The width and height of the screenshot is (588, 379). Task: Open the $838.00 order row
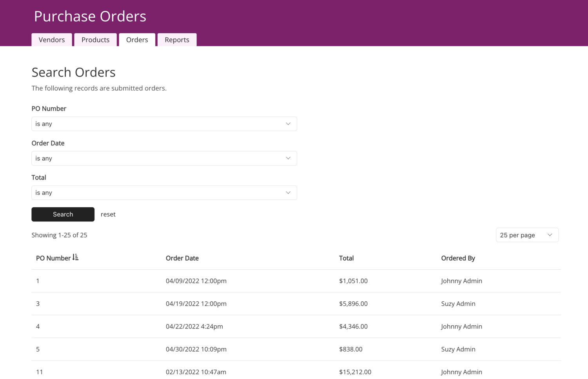[x=350, y=349]
